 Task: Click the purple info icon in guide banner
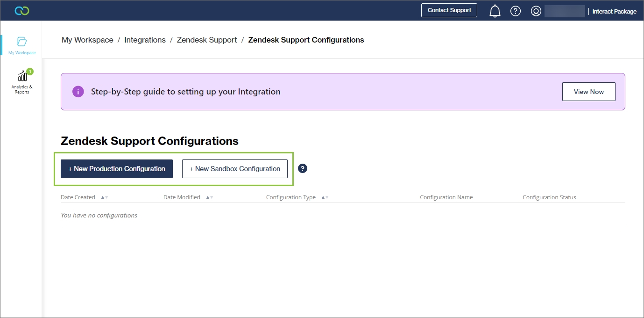pyautogui.click(x=78, y=92)
